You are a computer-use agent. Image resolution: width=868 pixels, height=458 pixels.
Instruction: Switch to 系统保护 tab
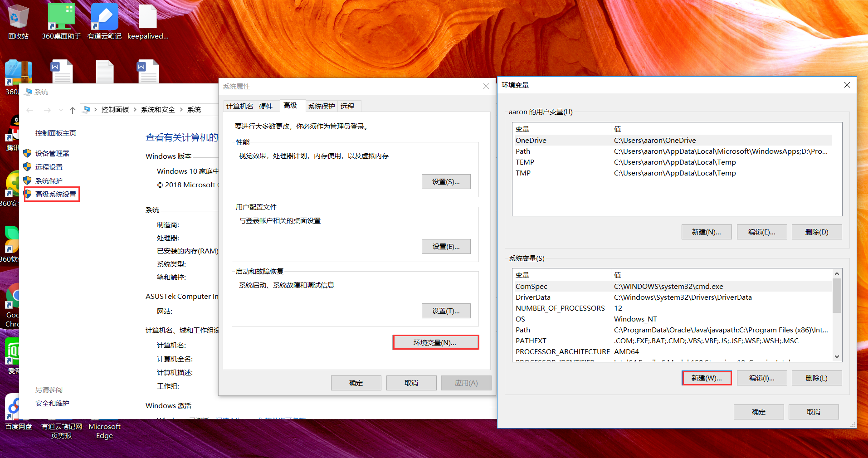321,106
